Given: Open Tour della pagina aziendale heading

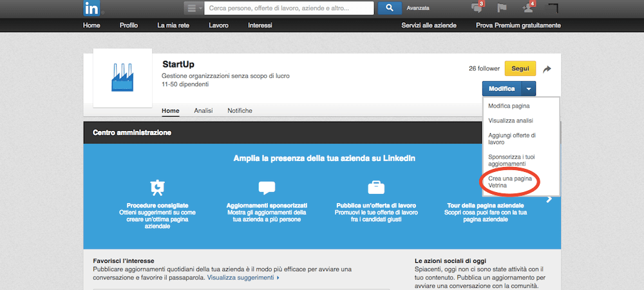Looking at the screenshot, I should (x=486, y=206).
